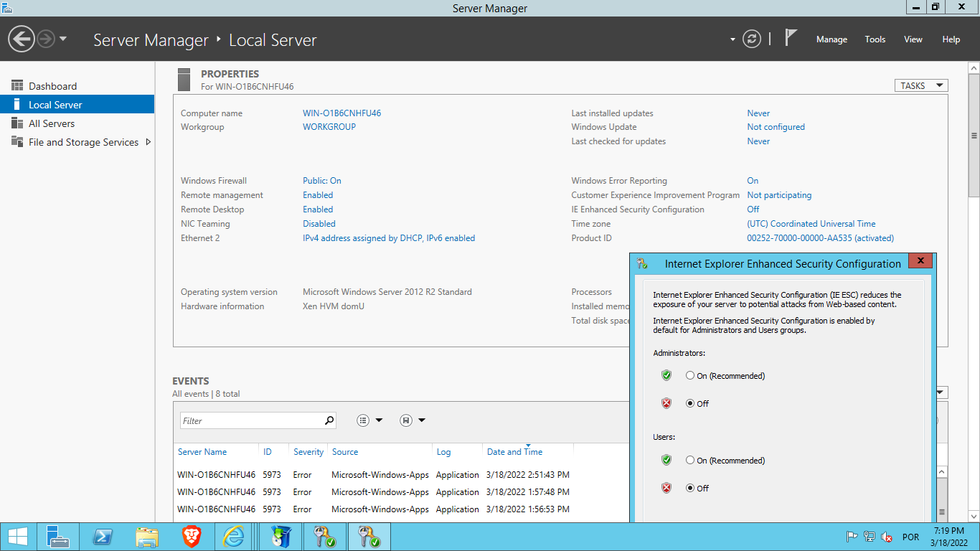Click NIC Teaming Disabled link
This screenshot has width=980, height=551.
319,224
